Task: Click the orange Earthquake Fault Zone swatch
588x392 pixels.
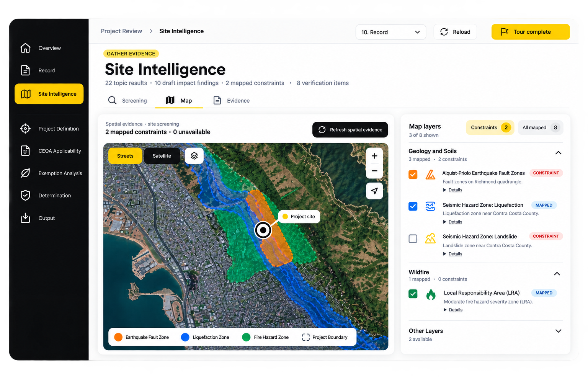Action: (118, 337)
